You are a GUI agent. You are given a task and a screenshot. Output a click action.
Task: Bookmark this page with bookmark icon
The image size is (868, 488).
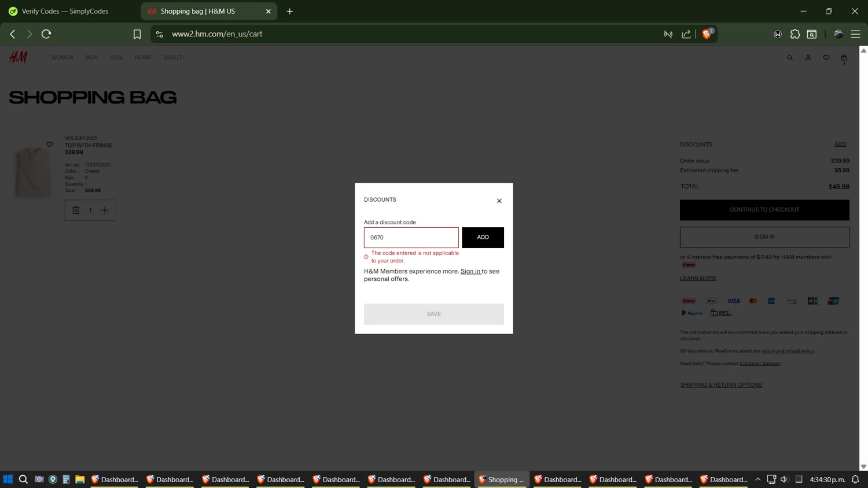[x=137, y=34]
